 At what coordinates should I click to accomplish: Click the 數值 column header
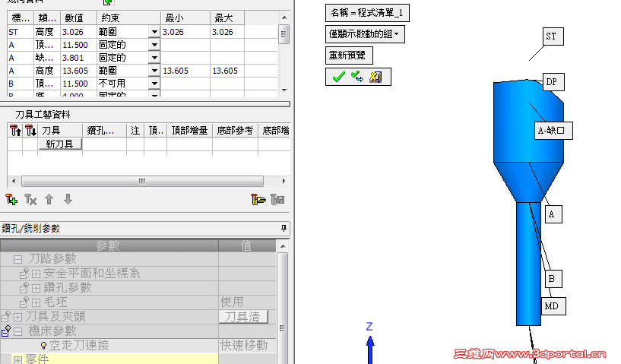coord(78,17)
